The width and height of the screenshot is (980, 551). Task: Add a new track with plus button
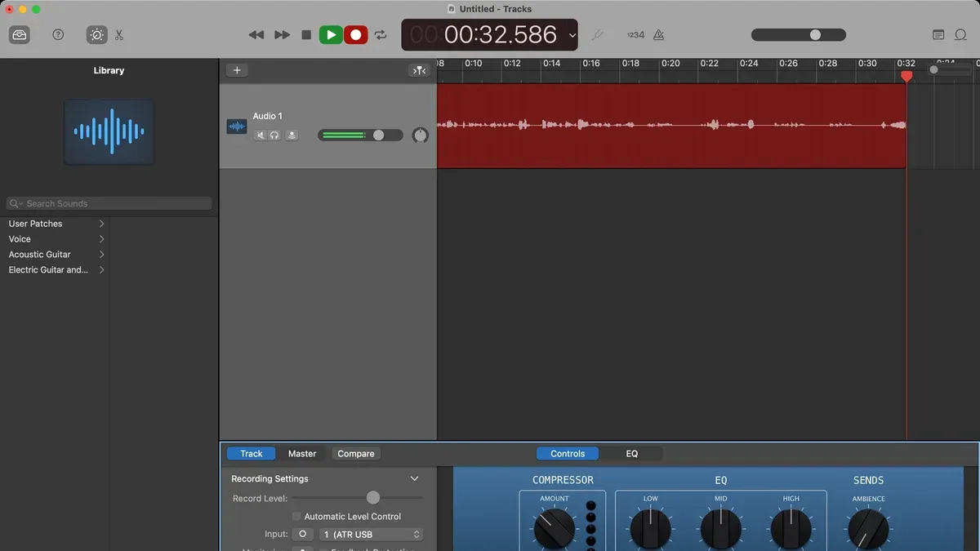click(237, 70)
